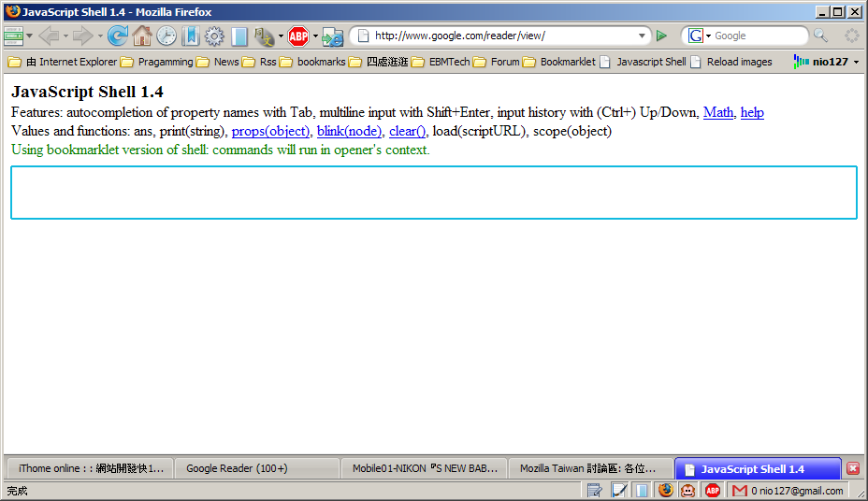
Task: Switch to the Google Reader (100+) tab
Action: click(257, 468)
